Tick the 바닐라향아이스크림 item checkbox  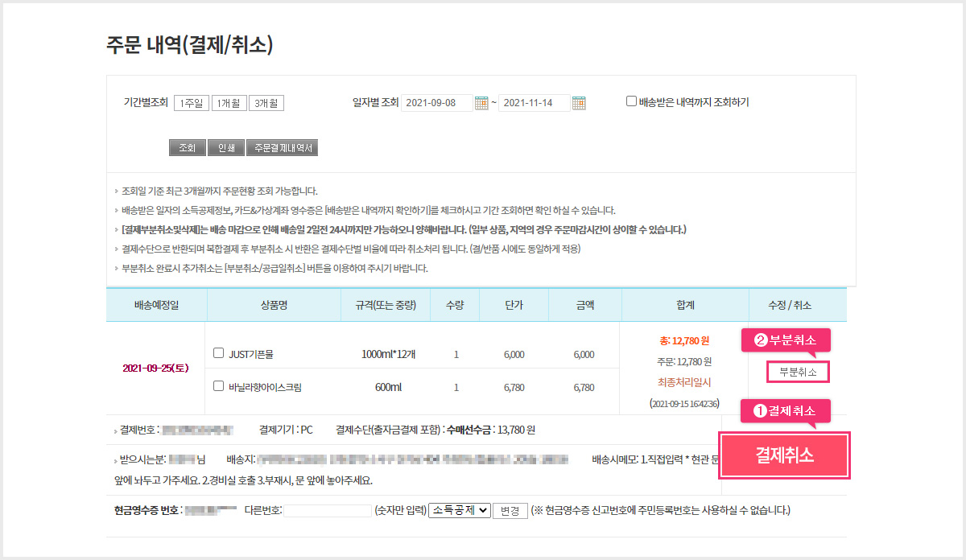point(218,385)
